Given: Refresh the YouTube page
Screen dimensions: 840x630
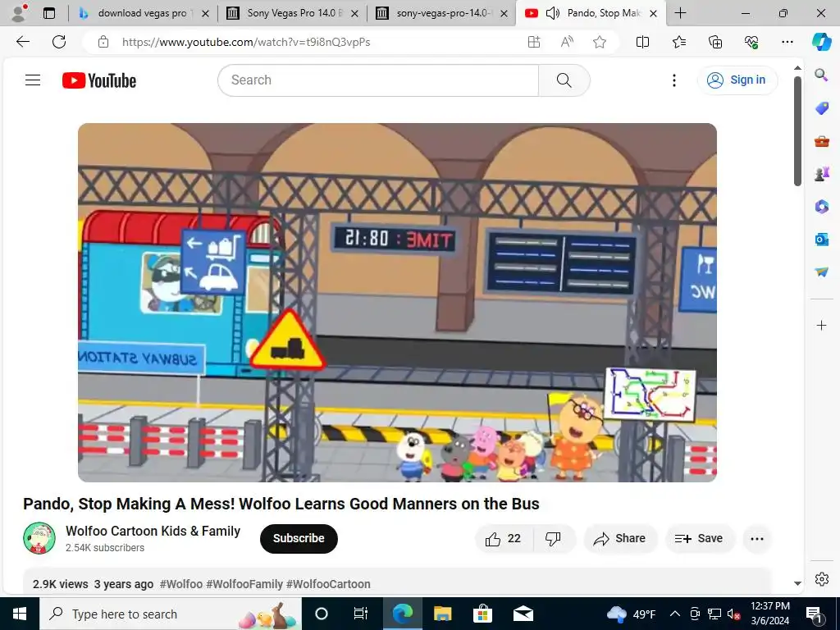Looking at the screenshot, I should pos(59,42).
